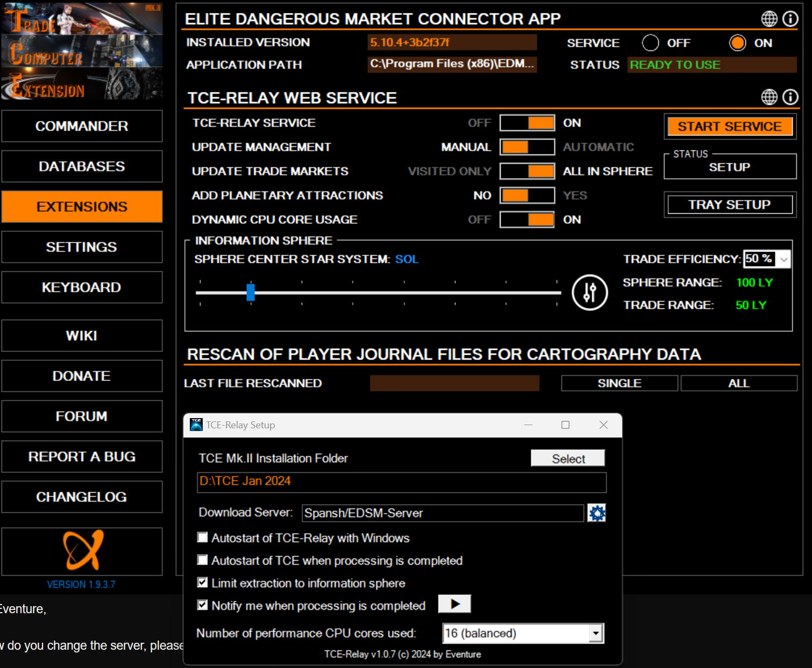Click the Last File Rescanned field

tap(454, 383)
